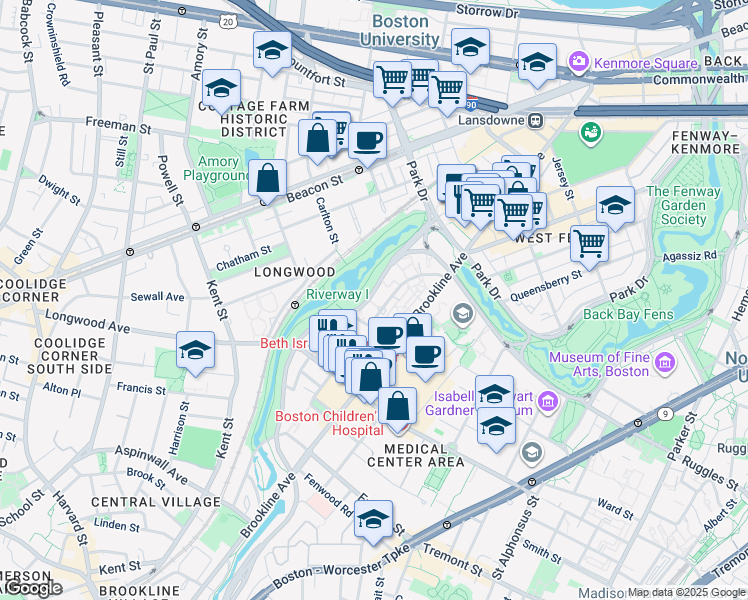
Task: Select the Back Bay Fens park label
Action: (x=628, y=314)
